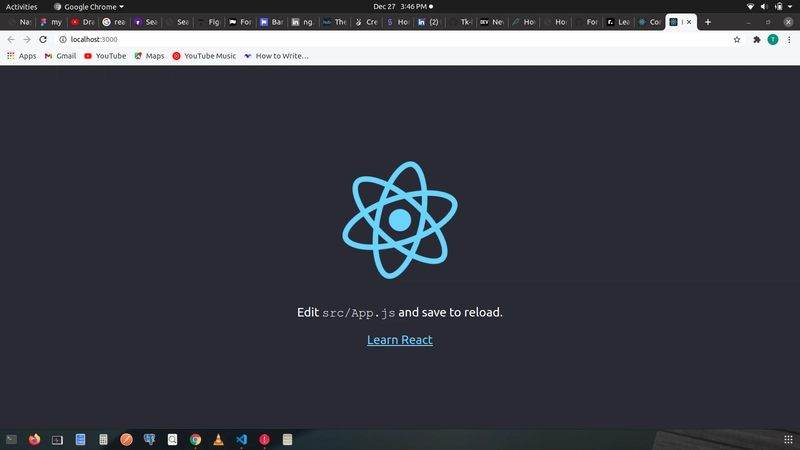Minimize the Chrome window
The width and height of the screenshot is (800, 450).
(748, 22)
